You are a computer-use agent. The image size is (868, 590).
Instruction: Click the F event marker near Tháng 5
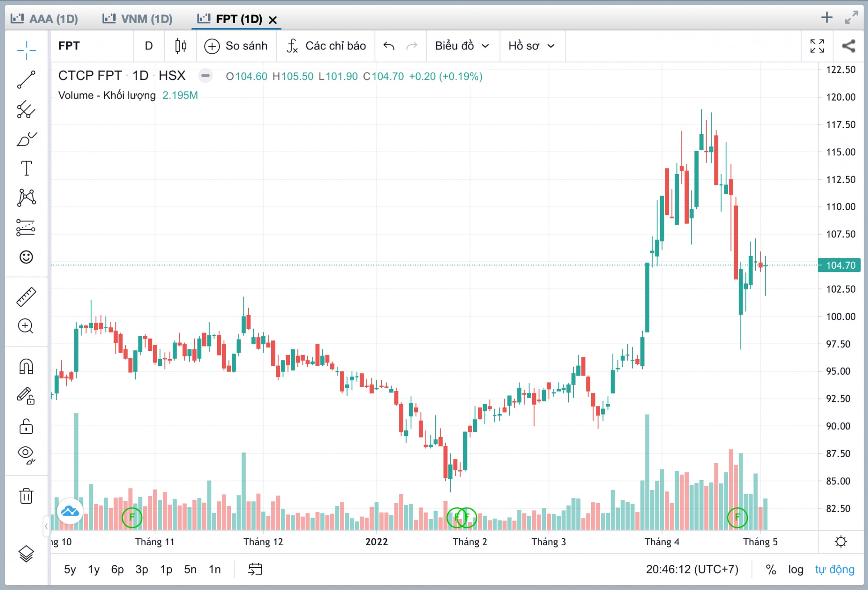coord(737,517)
